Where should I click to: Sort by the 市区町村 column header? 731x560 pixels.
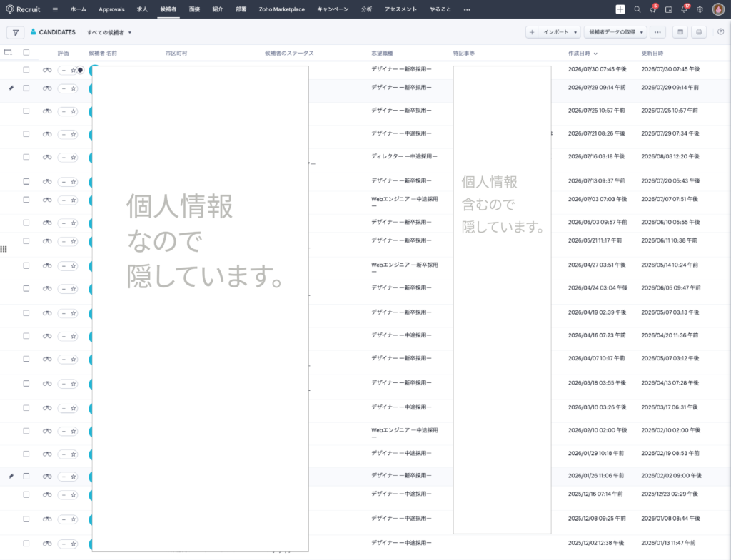point(176,53)
